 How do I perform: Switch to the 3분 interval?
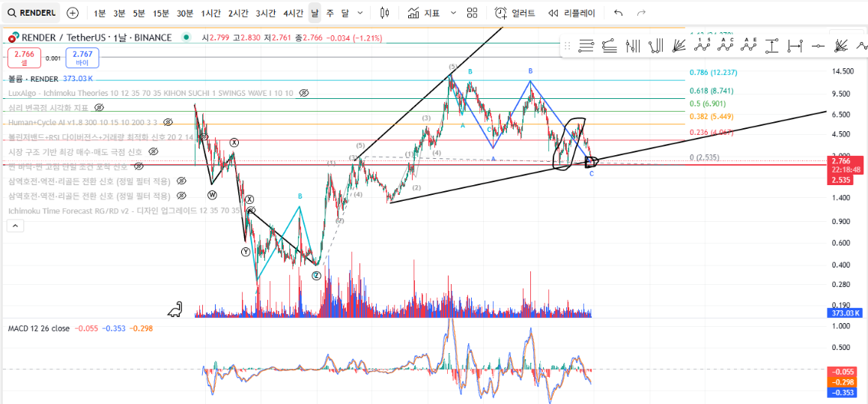click(119, 13)
